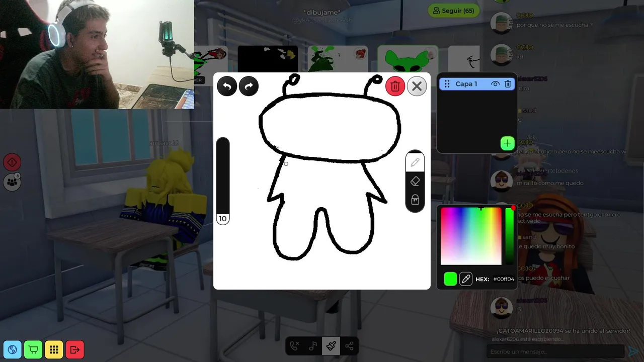Viewport: 644px width, 362px height.
Task: Click the avatar next to ':3' message
Action: click(x=502, y=308)
